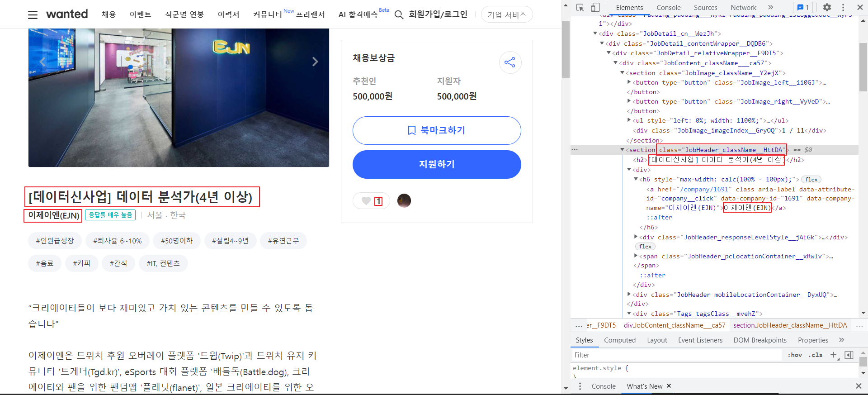The width and height of the screenshot is (868, 395).
Task: Click the /company/1691 href link in DOM
Action: tap(704, 189)
